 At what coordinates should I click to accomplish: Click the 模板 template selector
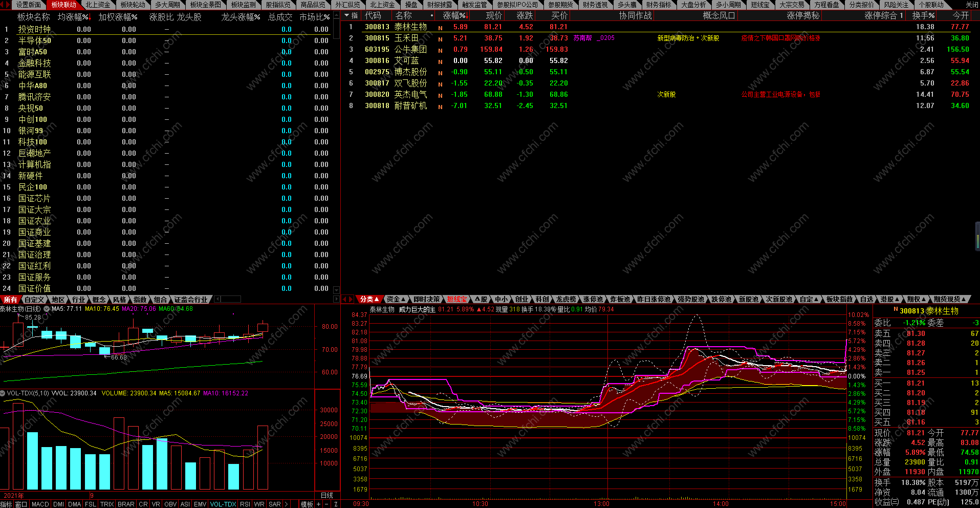307,504
